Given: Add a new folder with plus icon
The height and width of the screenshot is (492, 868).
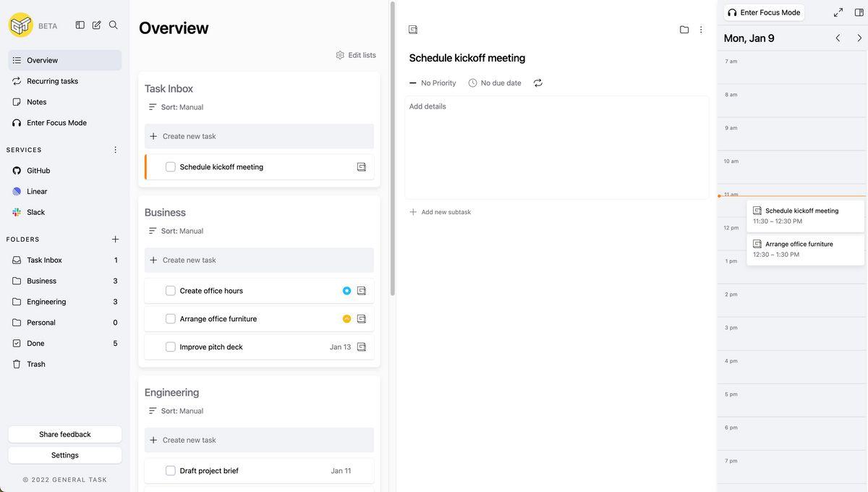Looking at the screenshot, I should pyautogui.click(x=115, y=239).
